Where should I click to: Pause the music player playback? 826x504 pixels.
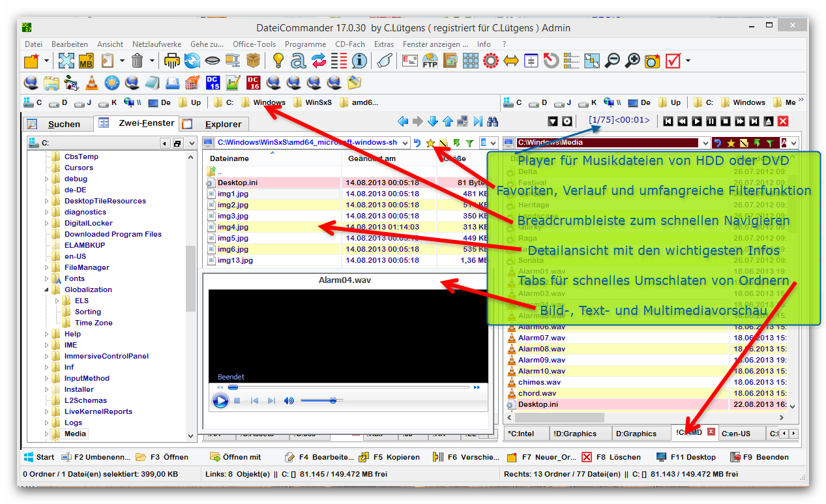point(711,121)
